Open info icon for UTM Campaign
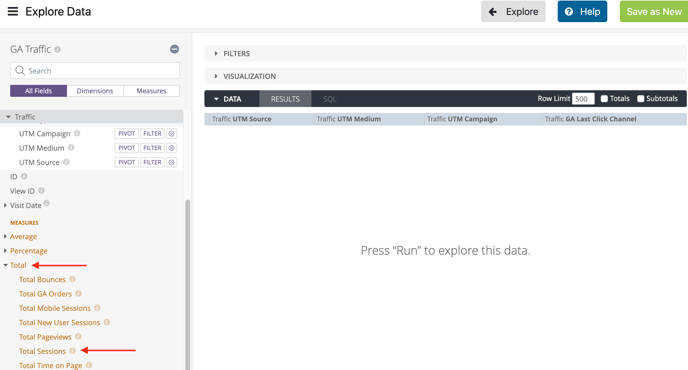Viewport: 688px width, 370px height. coord(77,133)
